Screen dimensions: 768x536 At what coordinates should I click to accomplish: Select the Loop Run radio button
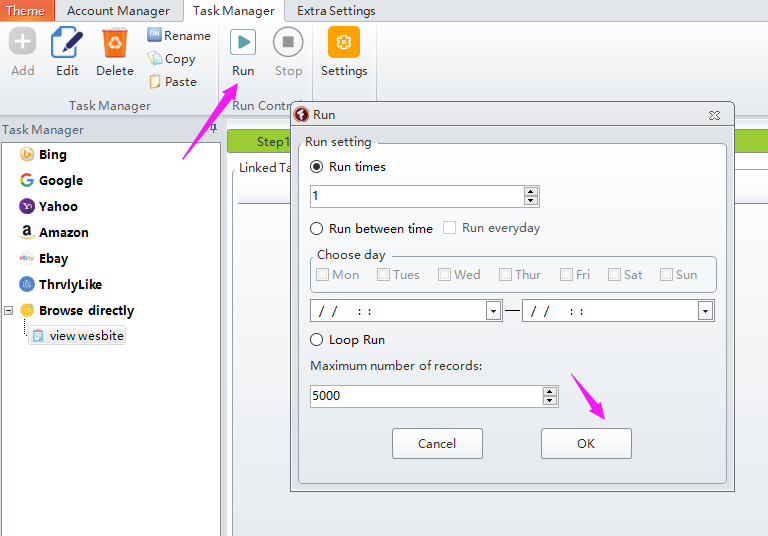pos(317,340)
